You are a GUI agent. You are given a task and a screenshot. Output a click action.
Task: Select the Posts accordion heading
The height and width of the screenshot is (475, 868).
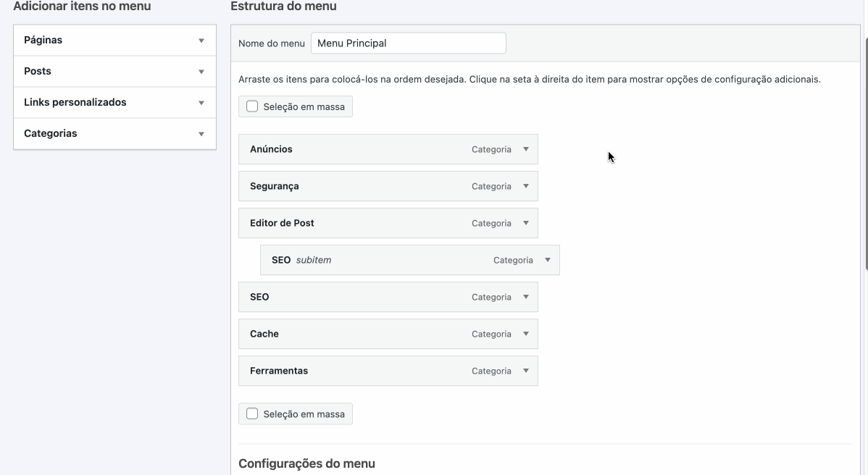(x=114, y=72)
